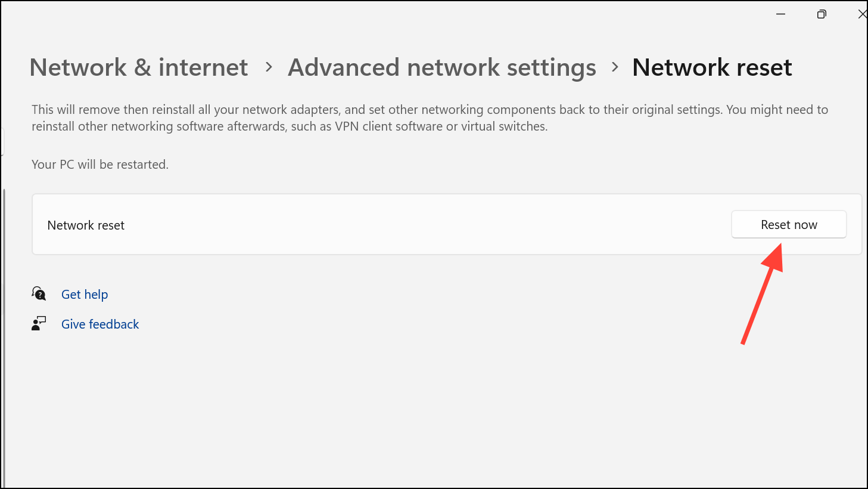Click the Get help question-mark icon
This screenshot has width=868, height=489.
coord(38,293)
